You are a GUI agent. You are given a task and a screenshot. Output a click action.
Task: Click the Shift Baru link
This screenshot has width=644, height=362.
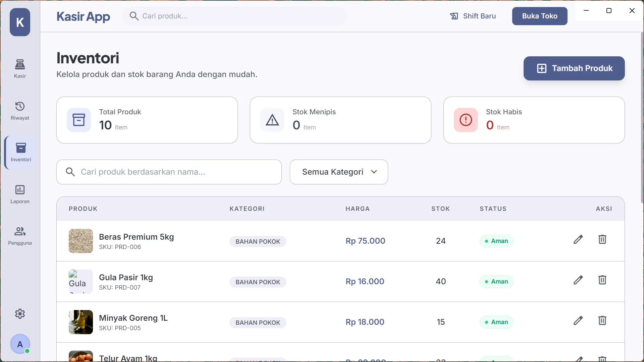pos(473,16)
